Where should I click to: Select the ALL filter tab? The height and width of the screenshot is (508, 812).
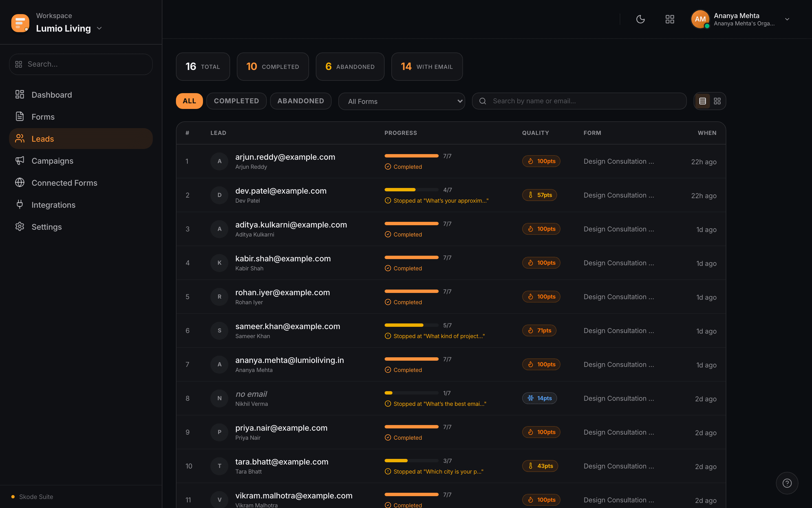click(x=189, y=101)
